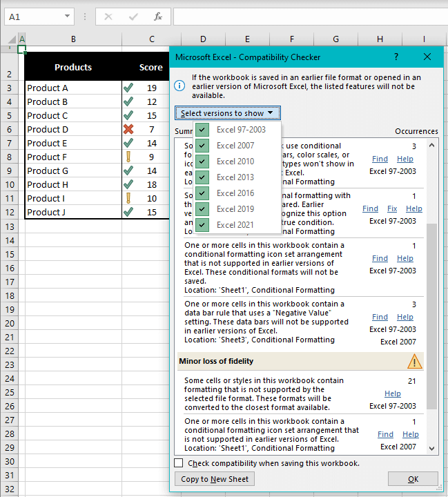Click the blue information icon in dialog

point(179,86)
